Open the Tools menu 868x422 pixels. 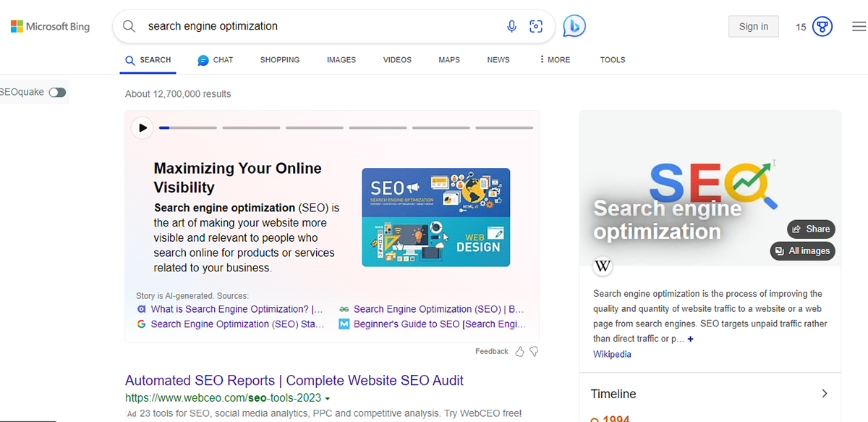tap(613, 60)
